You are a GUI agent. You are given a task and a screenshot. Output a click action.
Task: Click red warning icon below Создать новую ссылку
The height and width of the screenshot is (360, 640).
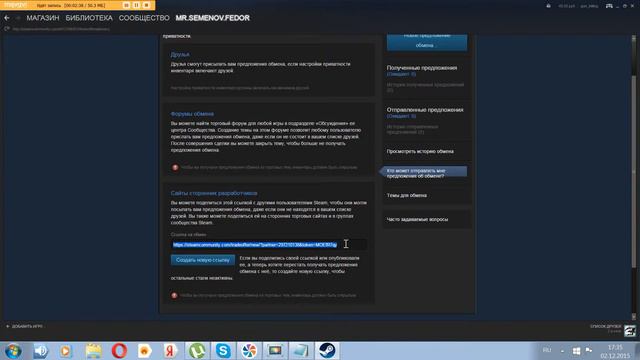click(174, 295)
